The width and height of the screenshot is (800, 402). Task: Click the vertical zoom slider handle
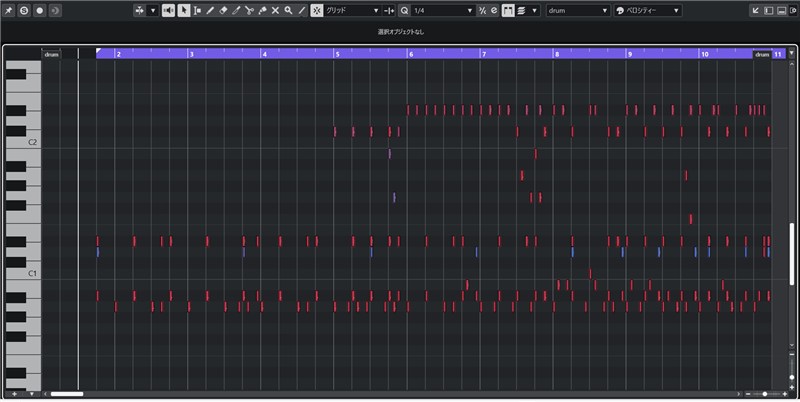(792, 377)
